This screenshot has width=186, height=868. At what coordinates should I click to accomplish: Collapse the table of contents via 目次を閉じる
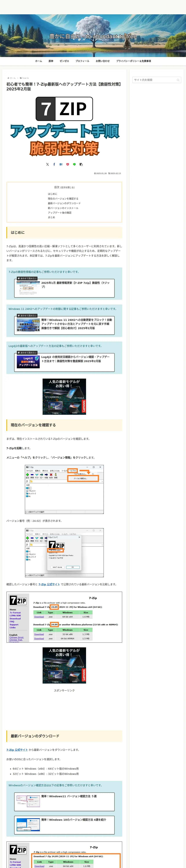(68, 187)
